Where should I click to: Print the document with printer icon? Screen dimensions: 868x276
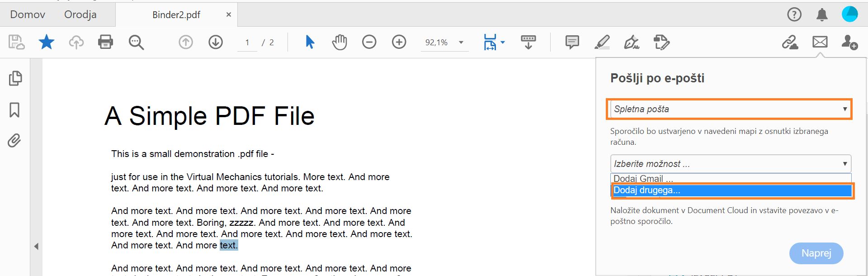105,42
